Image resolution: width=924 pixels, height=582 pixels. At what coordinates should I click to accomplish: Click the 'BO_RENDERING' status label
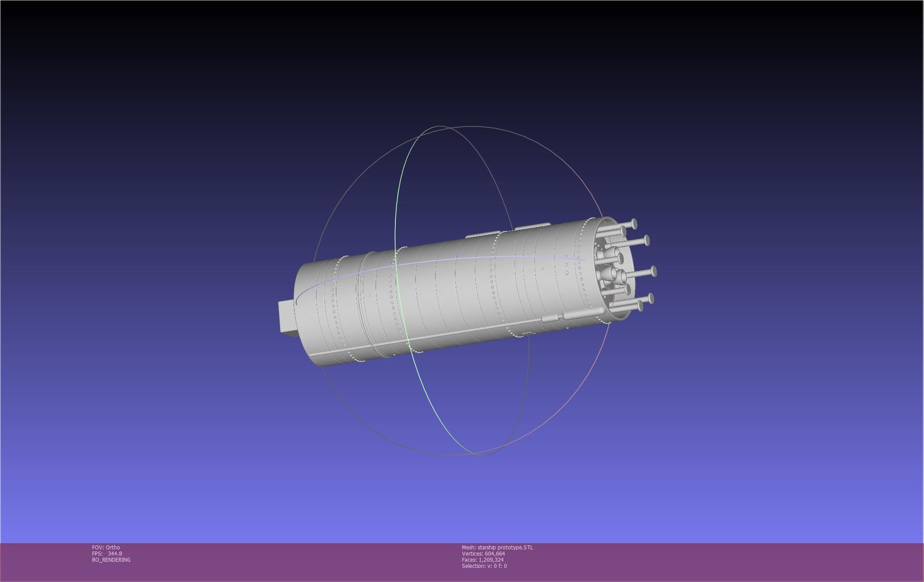111,560
